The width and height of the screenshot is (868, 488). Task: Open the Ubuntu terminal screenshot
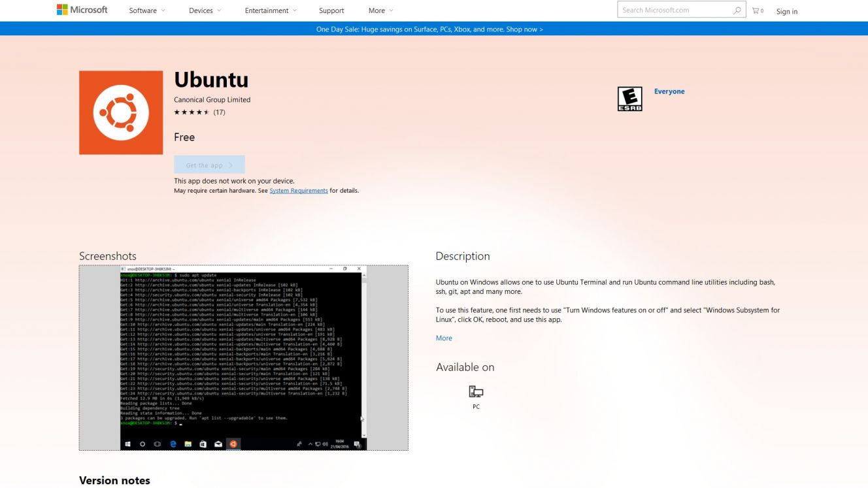point(243,357)
